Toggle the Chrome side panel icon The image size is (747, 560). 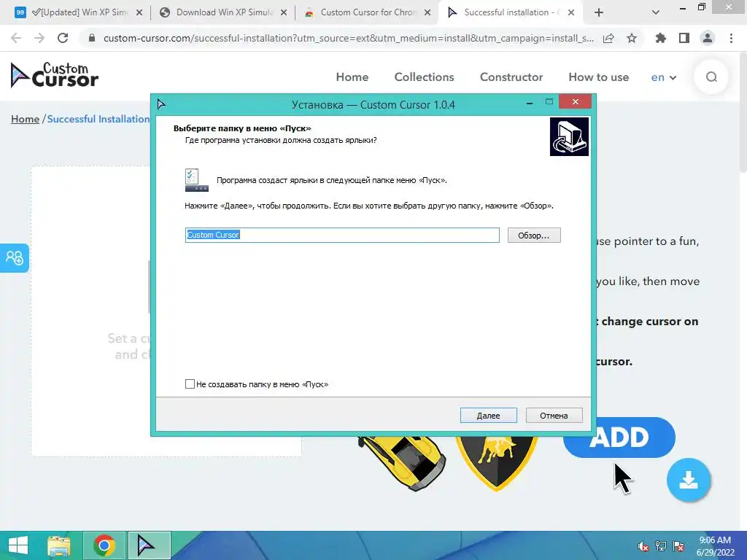684,38
